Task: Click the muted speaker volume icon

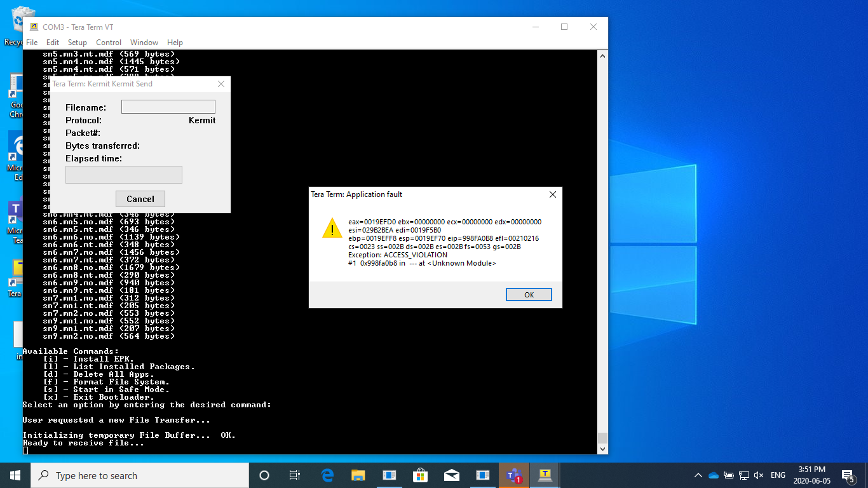Action: 759,475
